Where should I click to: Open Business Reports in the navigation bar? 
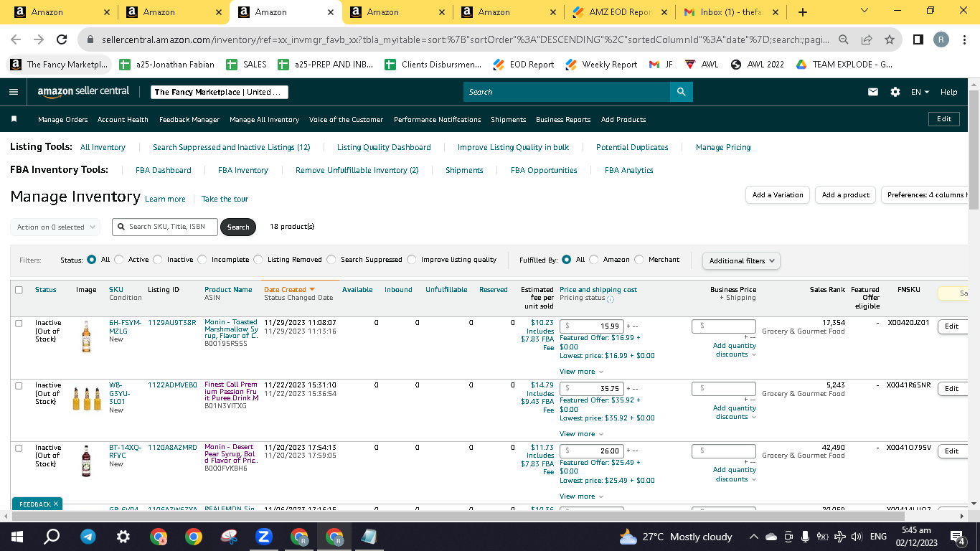(563, 120)
